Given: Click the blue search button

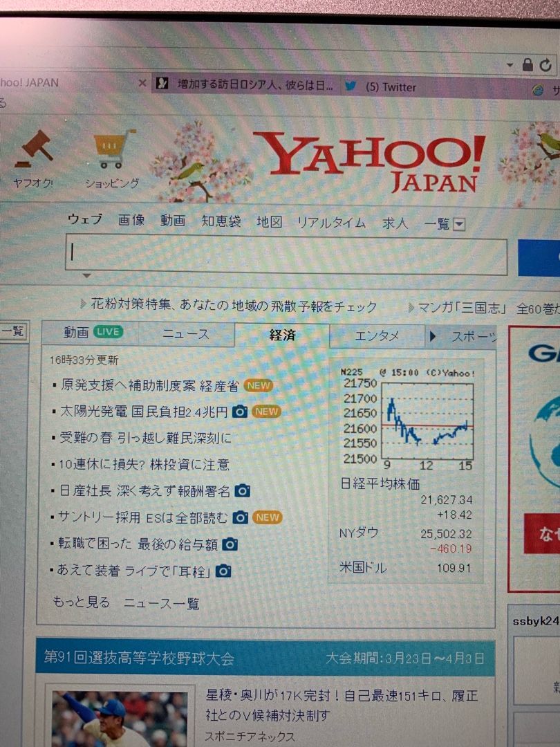Looking at the screenshot, I should [x=539, y=258].
